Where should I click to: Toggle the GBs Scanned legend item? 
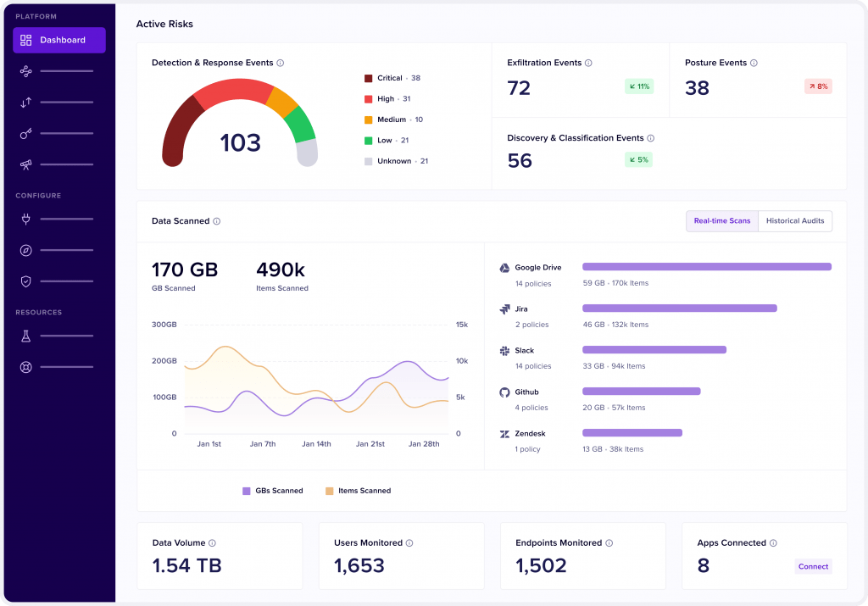273,490
